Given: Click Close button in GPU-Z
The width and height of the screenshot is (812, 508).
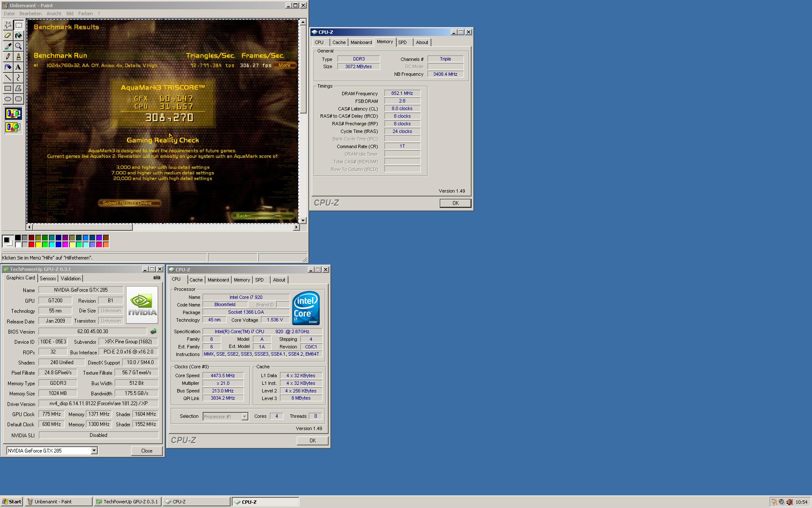Looking at the screenshot, I should (147, 451).
